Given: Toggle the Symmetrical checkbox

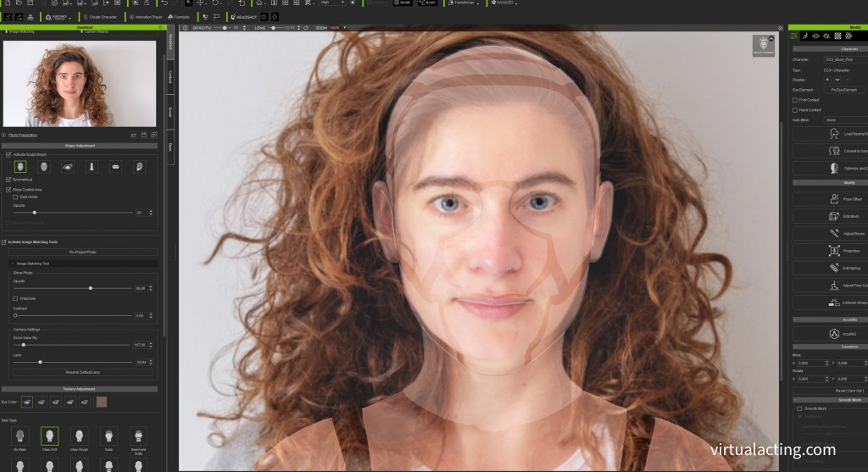Looking at the screenshot, I should (8, 180).
